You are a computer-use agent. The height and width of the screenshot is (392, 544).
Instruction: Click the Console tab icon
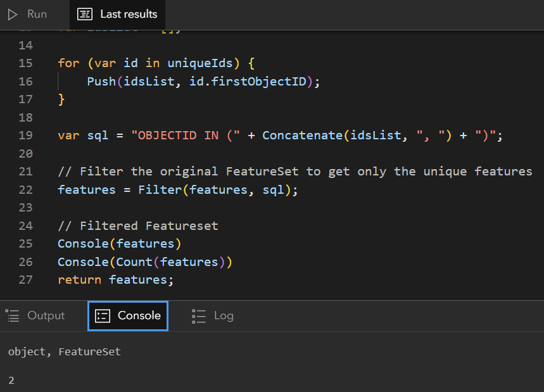(103, 316)
